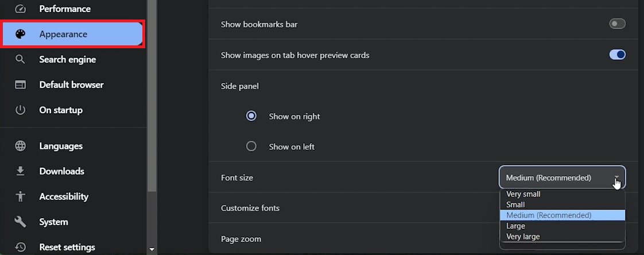Pick Small from the font size list

pyautogui.click(x=515, y=204)
